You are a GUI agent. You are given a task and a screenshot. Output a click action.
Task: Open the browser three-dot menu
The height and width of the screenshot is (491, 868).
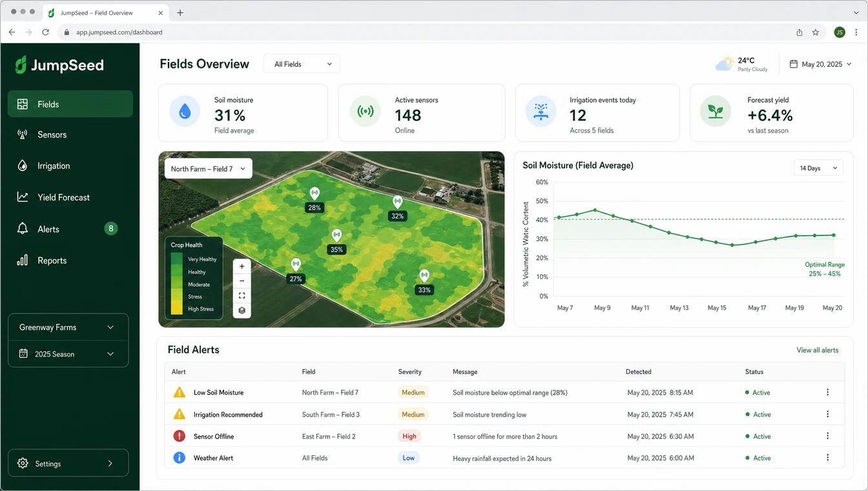pyautogui.click(x=856, y=32)
